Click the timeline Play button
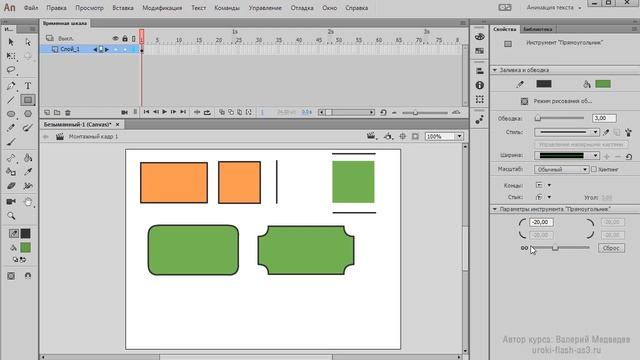The width and height of the screenshot is (640, 360). 164,112
